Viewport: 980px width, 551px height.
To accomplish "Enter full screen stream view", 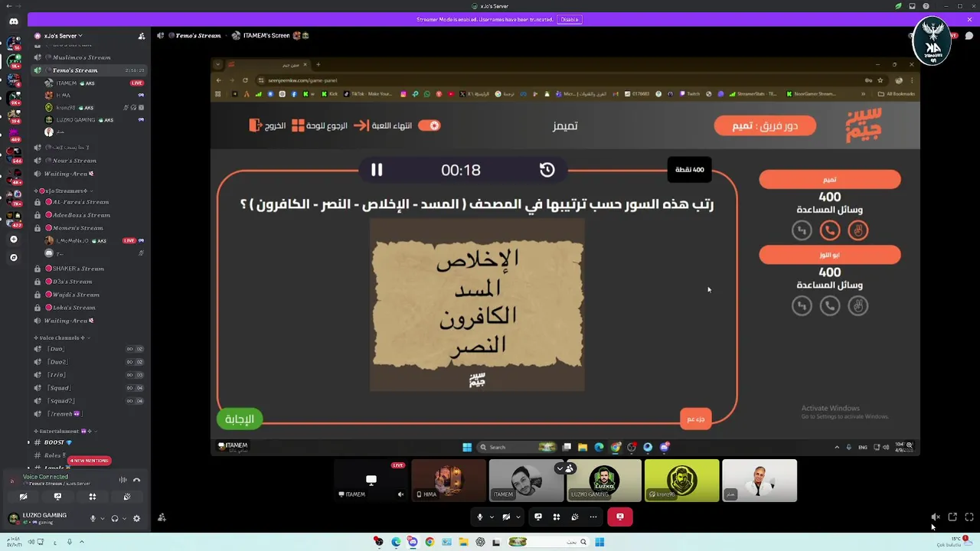I will (969, 517).
